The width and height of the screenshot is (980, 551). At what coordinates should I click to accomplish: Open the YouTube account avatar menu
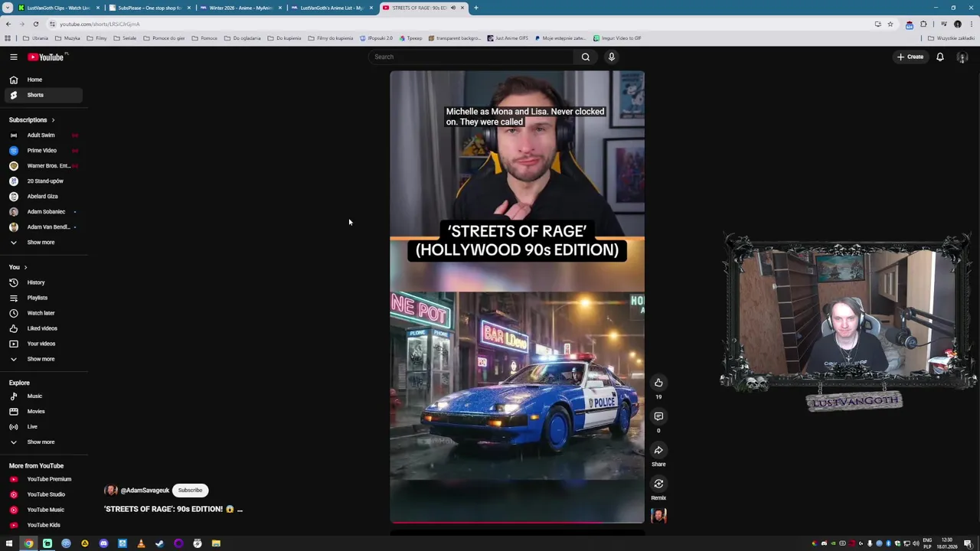[962, 57]
